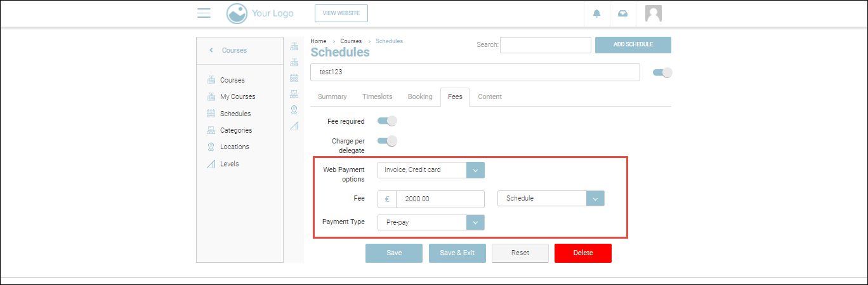Click the Add Schedule button
This screenshot has width=868, height=285.
coord(633,44)
